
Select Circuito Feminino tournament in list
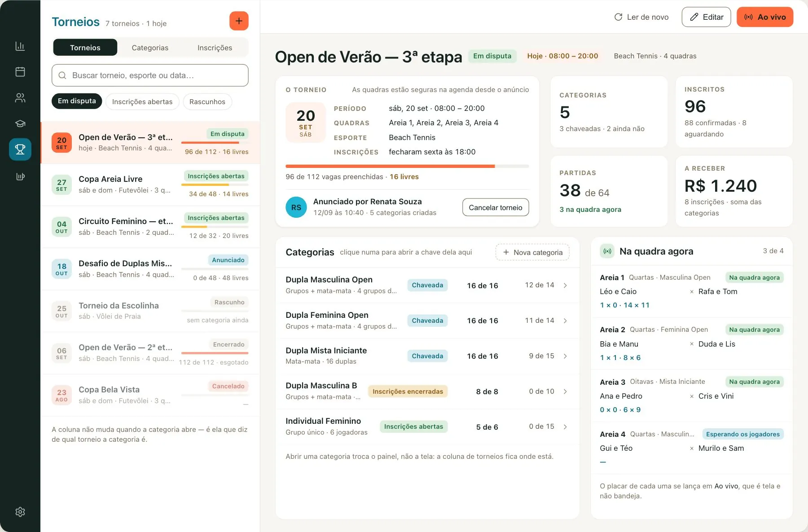coord(150,227)
